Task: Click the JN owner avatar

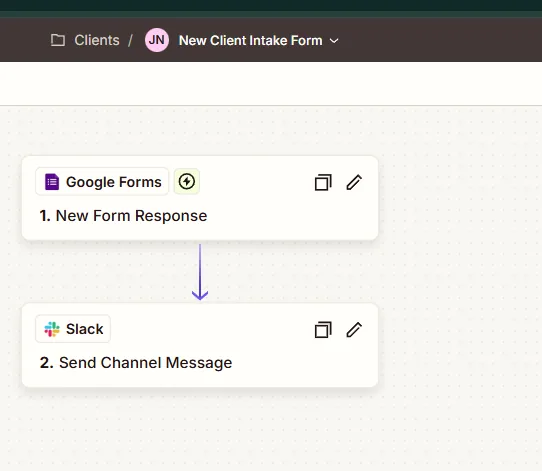Action: tap(157, 40)
